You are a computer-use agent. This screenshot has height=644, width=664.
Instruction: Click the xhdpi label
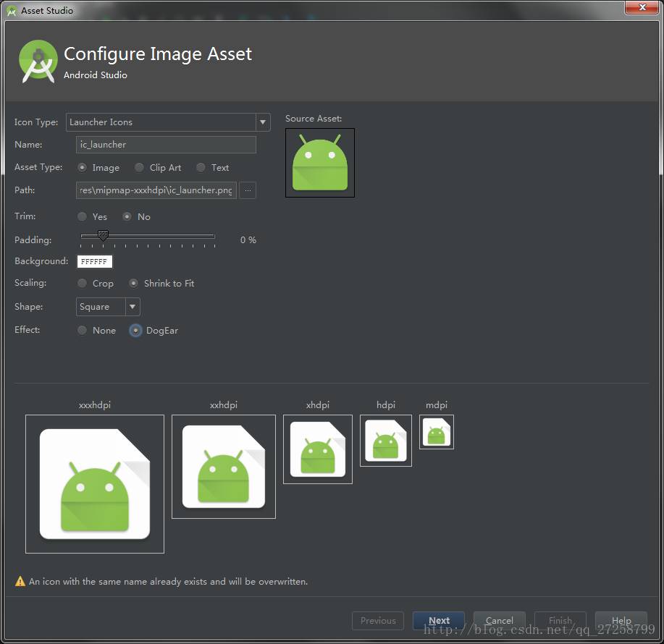click(x=318, y=405)
